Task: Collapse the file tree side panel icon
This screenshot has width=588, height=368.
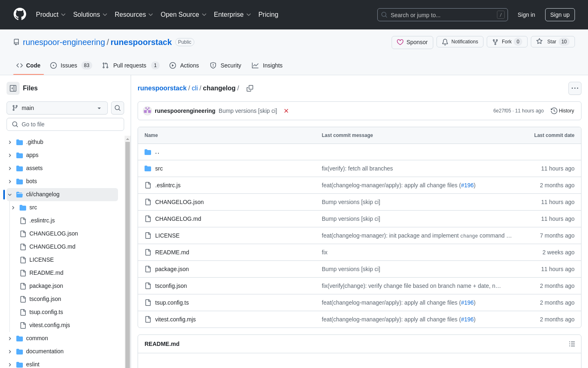Action: pos(13,88)
